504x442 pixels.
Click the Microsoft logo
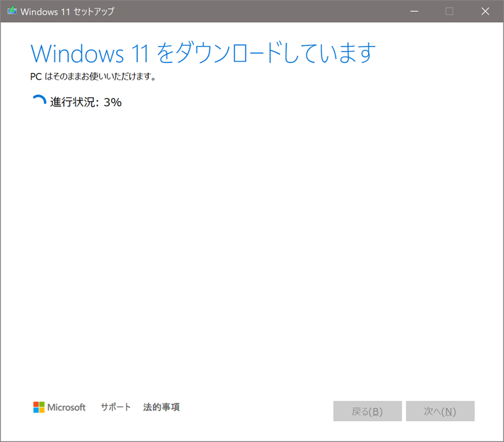point(59,407)
